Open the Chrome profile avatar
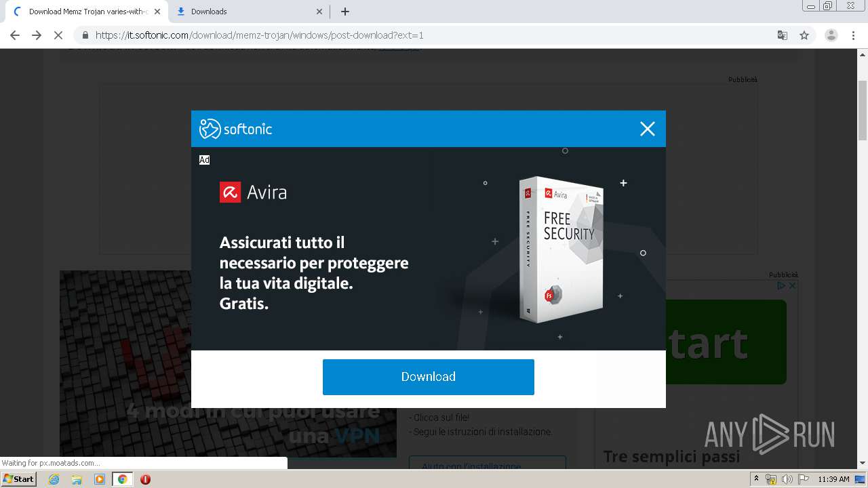 point(831,35)
